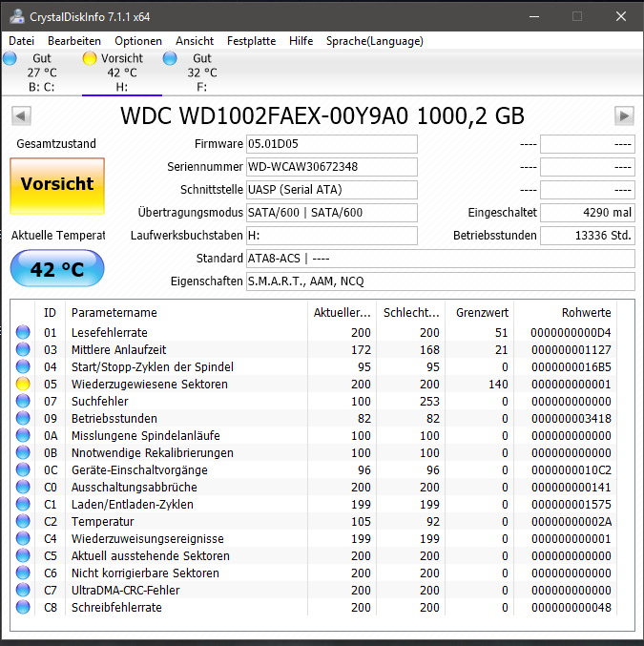Click blue status orb for B: C: disk

pyautogui.click(x=10, y=58)
